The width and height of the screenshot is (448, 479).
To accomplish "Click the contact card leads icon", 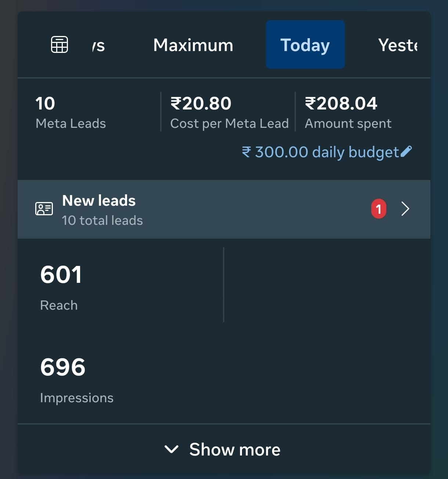I will 44,209.
